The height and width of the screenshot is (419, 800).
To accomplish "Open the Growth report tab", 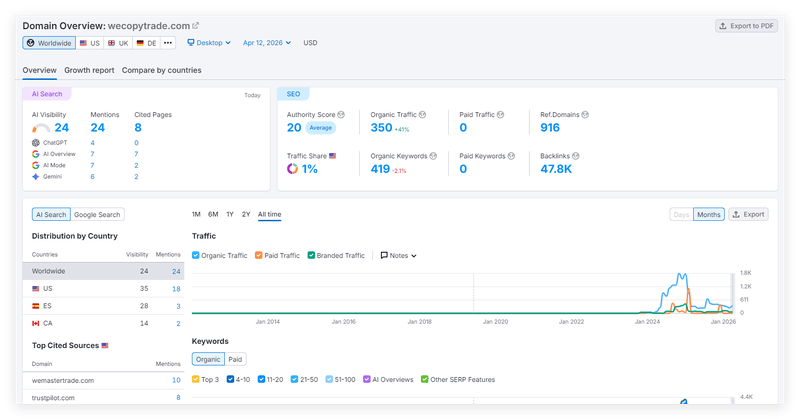I will point(89,70).
